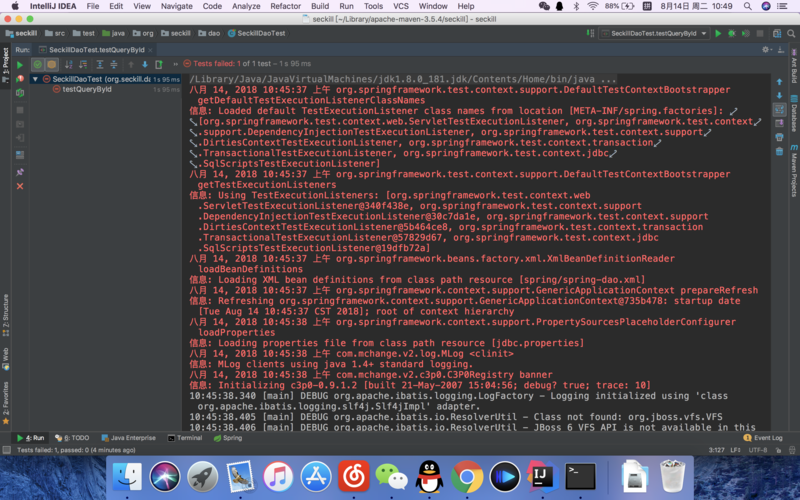Viewport: 800px width, 500px height.
Task: Restore layout icon in Run sidebar
Action: pyautogui.click(x=20, y=155)
